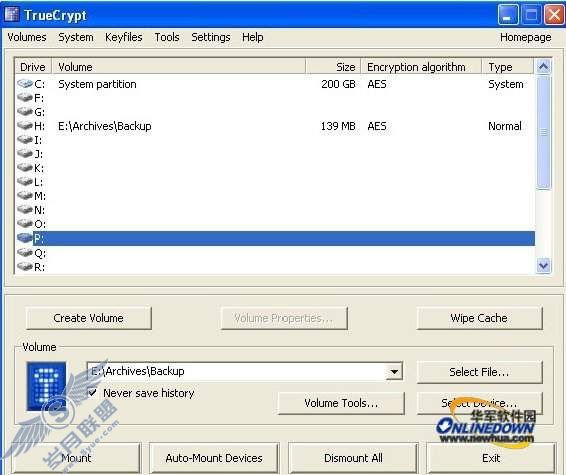This screenshot has width=566, height=475.
Task: Select E:\Archives\Backup entry in drive list
Action: [105, 126]
